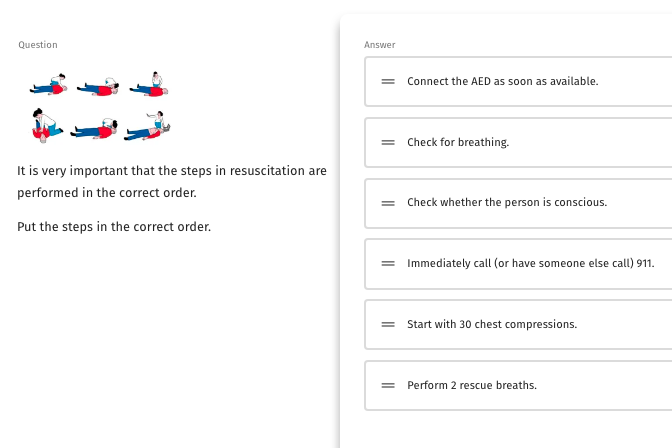
Task: Click the 'Immediately call 911' answer card
Action: 518,264
